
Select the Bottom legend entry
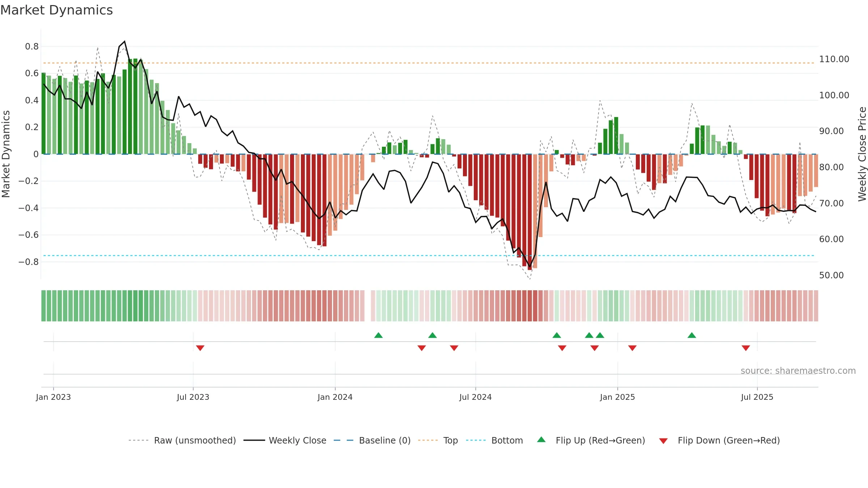coord(495,440)
